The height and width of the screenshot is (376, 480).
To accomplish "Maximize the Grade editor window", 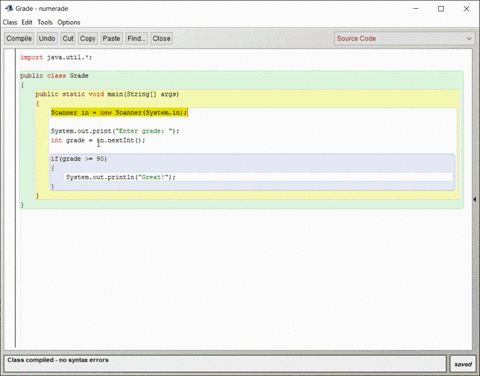I will (441, 9).
